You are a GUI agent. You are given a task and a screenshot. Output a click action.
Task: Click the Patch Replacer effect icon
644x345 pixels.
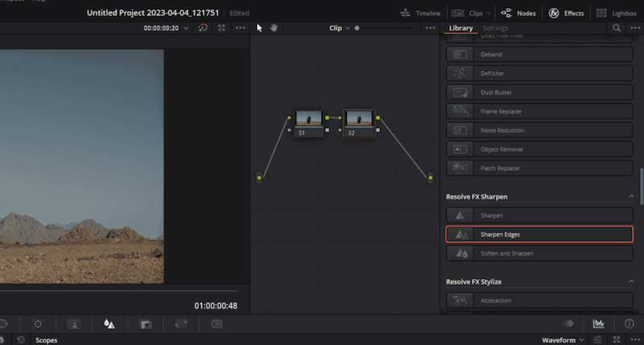pyautogui.click(x=460, y=168)
